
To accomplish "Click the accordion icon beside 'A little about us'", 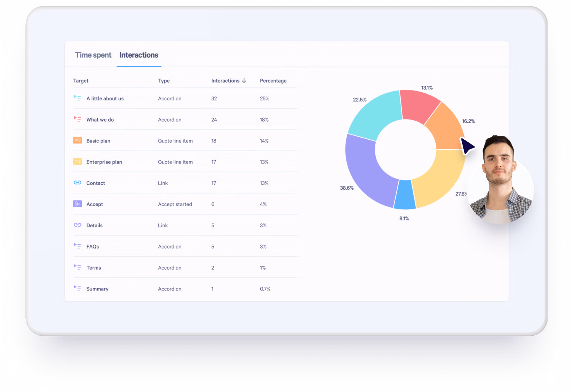I will pyautogui.click(x=78, y=98).
